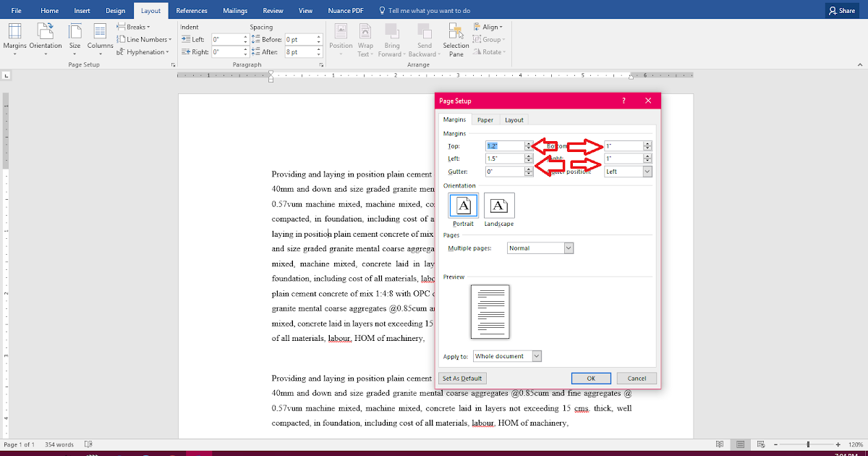
Task: Open the Columns gallery
Action: coord(101,40)
